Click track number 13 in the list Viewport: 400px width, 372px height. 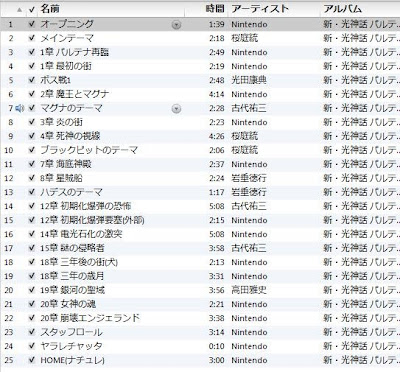pyautogui.click(x=9, y=192)
